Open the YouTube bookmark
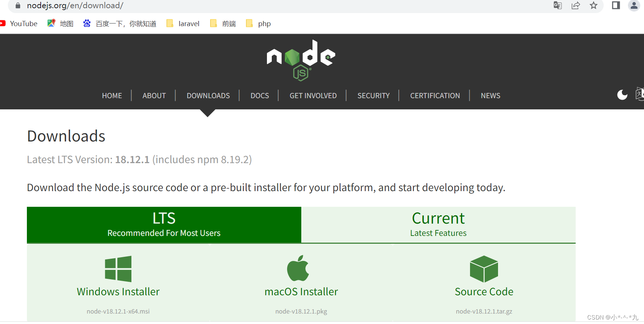 19,24
